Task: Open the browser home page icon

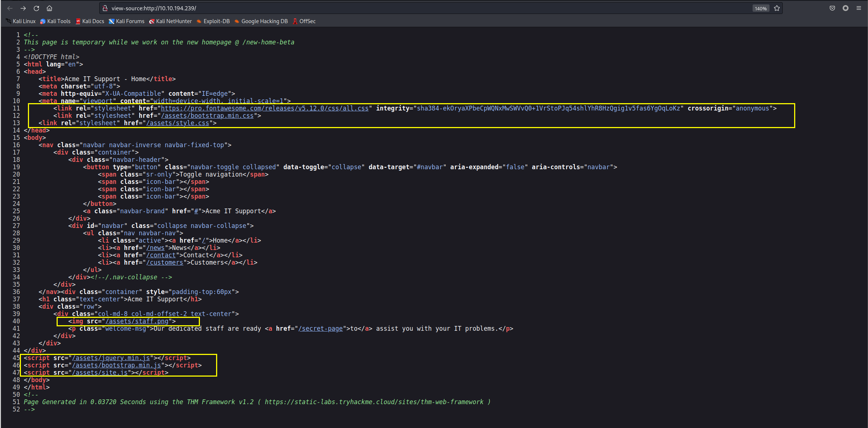Action: tap(50, 8)
